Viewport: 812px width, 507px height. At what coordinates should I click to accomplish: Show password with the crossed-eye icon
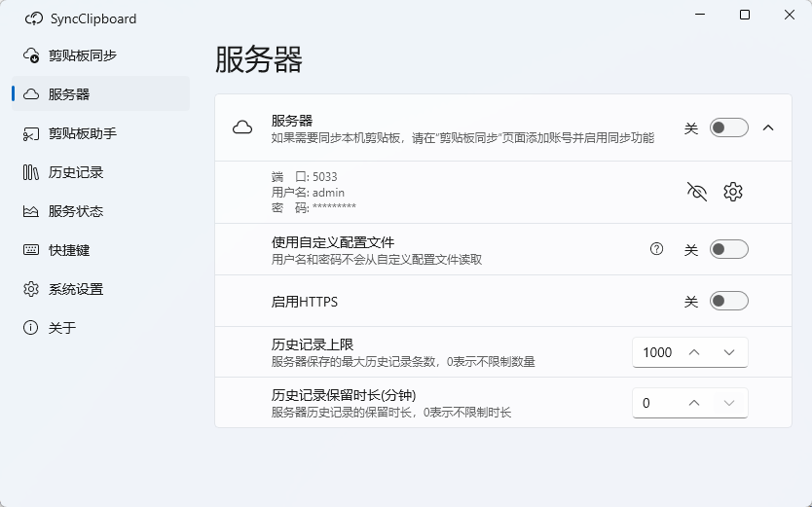[696, 192]
